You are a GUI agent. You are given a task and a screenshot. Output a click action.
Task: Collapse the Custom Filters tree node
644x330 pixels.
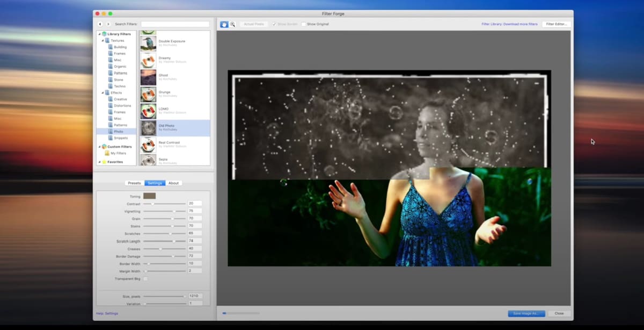[99, 147]
